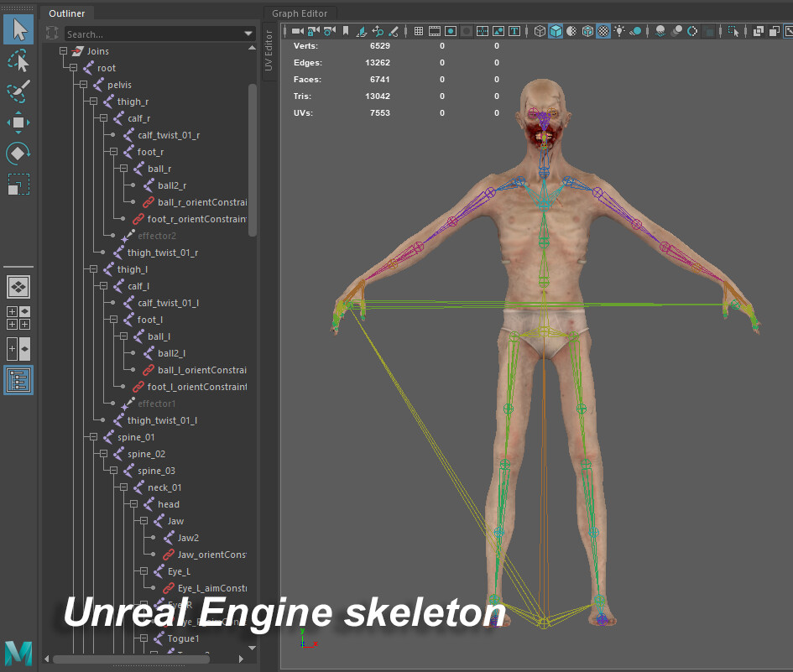Collapse the head joint in the Outliner
The width and height of the screenshot is (793, 672).
[x=132, y=503]
